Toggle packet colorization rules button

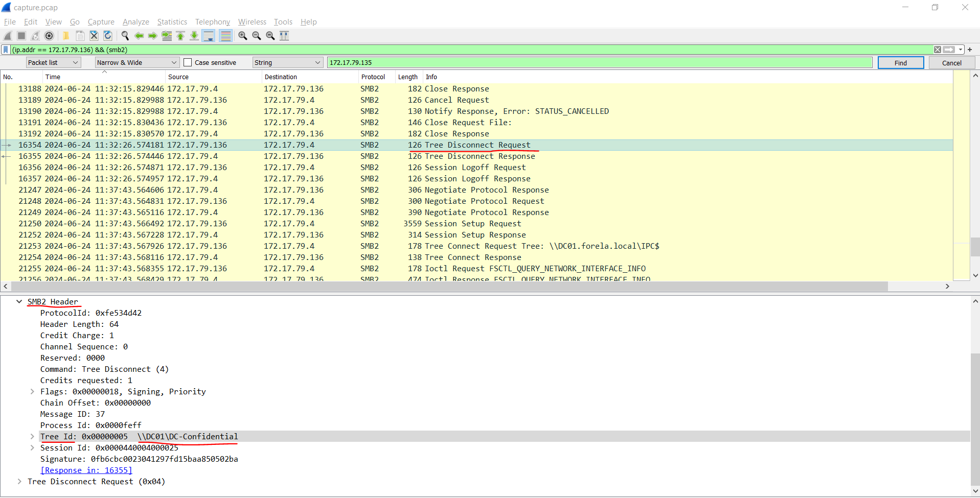tap(225, 36)
